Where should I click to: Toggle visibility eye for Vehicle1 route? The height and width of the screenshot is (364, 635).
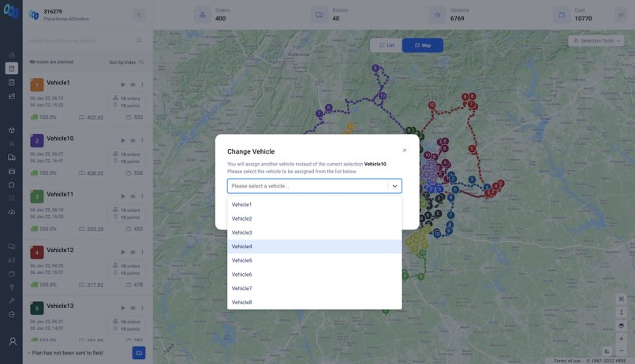[x=133, y=84]
